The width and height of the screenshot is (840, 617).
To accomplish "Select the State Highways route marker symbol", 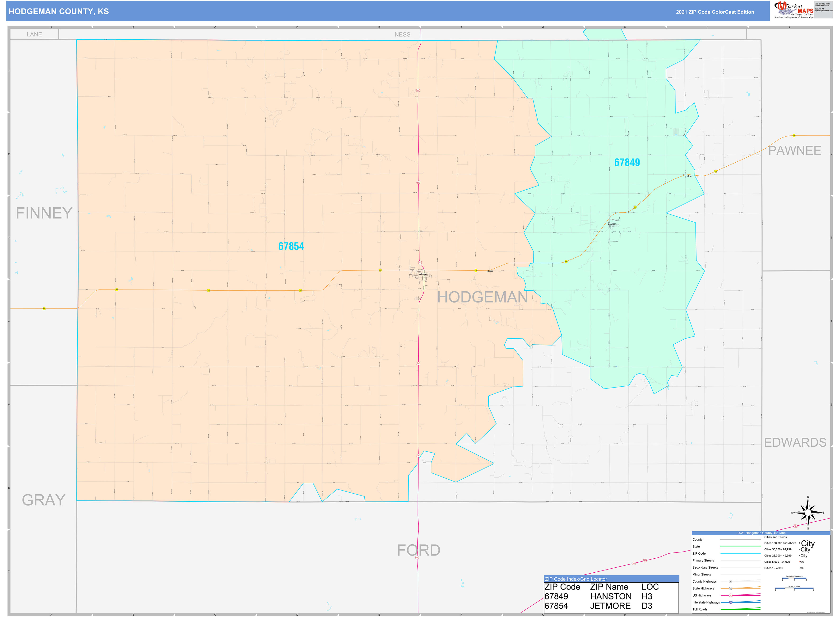I will [x=731, y=588].
